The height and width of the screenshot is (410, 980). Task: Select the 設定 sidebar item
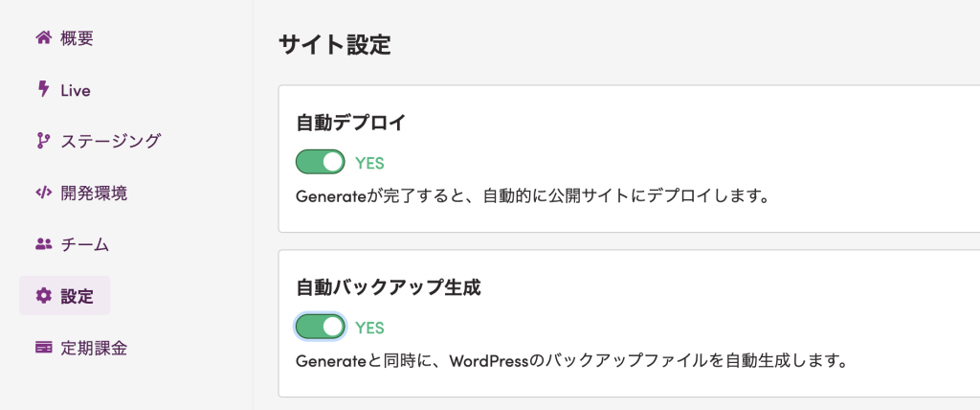[x=77, y=296]
